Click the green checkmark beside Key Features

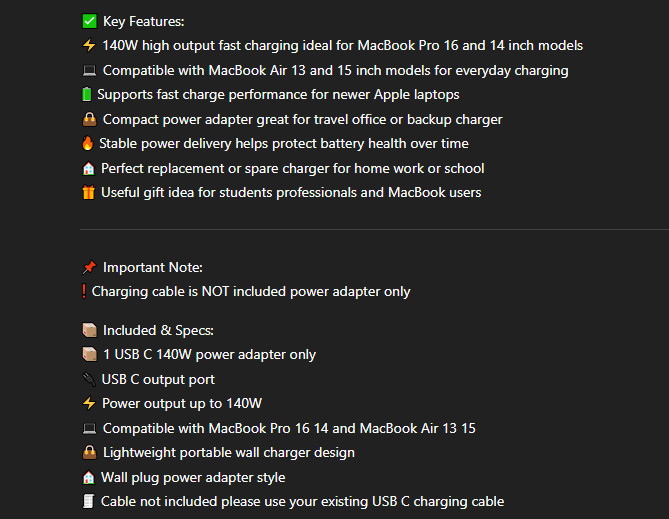click(x=89, y=21)
